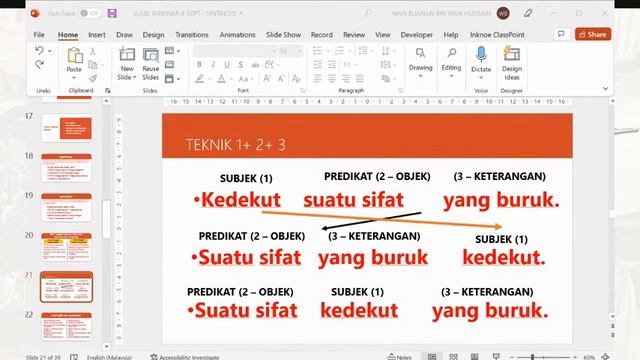Expand the Undo history dropdown arrow

coord(50,51)
